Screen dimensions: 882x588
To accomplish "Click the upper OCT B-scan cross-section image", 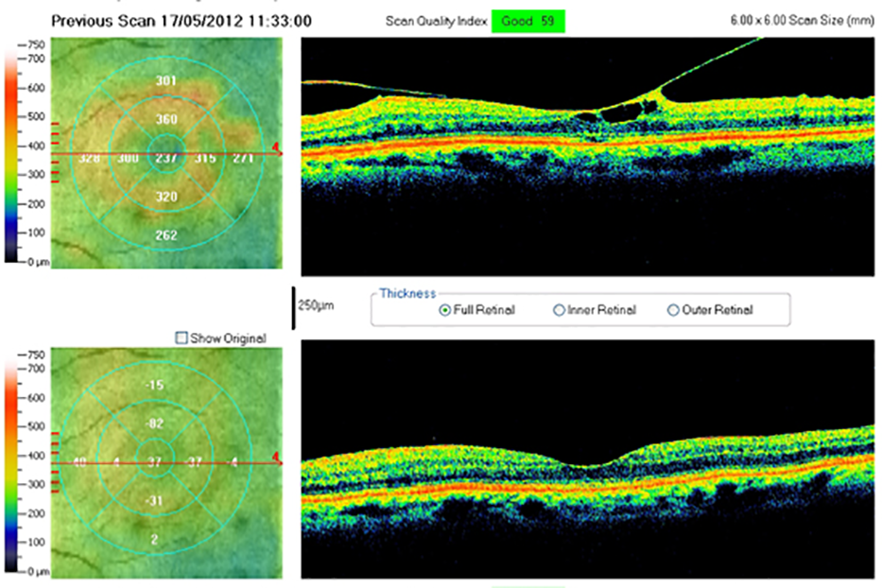I will coord(586,156).
